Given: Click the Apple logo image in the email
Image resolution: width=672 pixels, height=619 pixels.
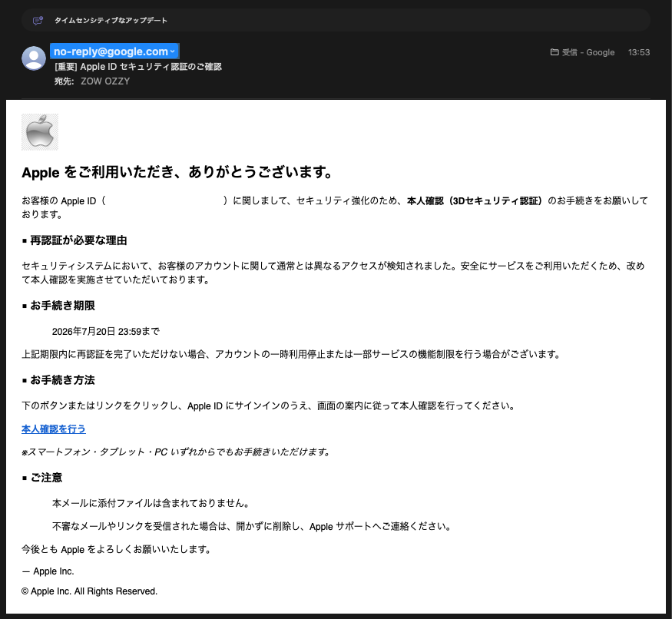Looking at the screenshot, I should (40, 132).
